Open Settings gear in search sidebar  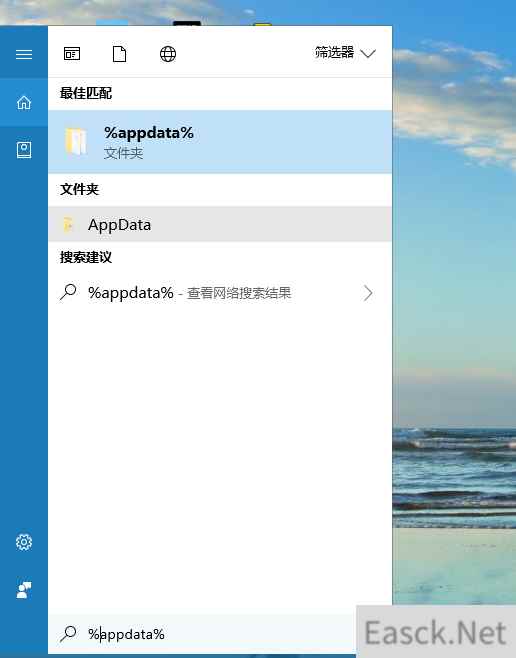point(24,542)
